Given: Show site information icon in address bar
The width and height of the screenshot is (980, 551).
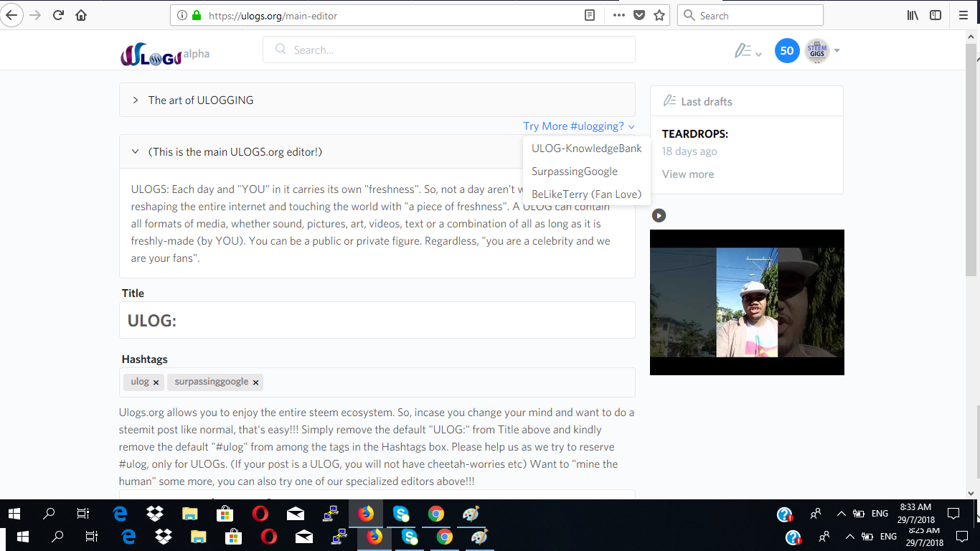Looking at the screenshot, I should 182,15.
